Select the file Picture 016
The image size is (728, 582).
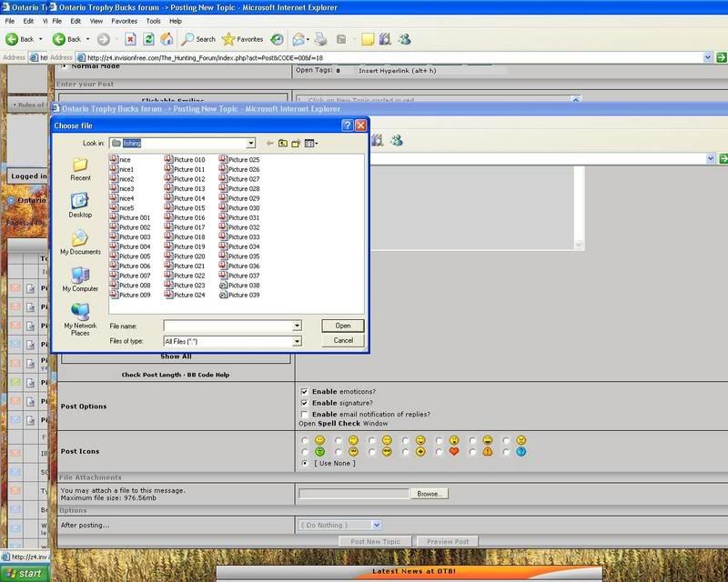188,218
